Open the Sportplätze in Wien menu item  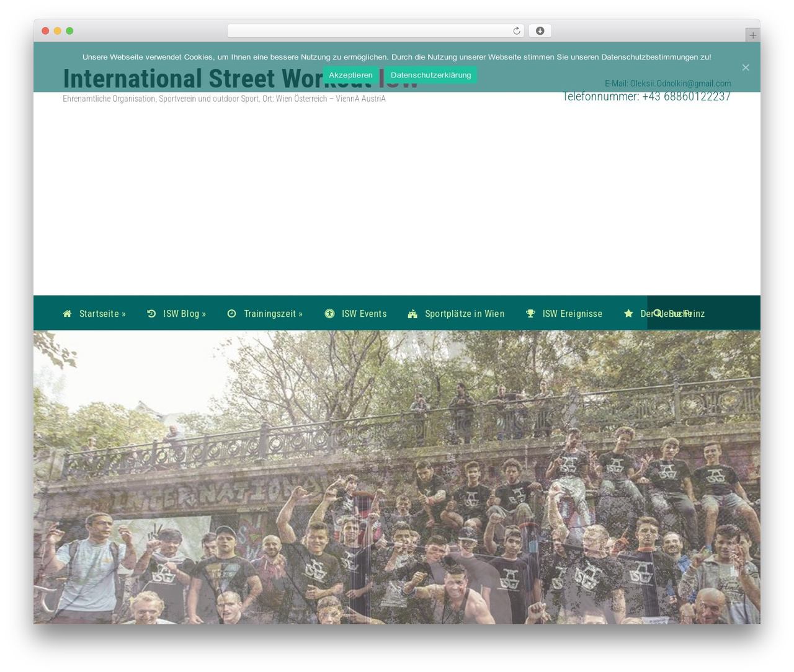click(456, 314)
